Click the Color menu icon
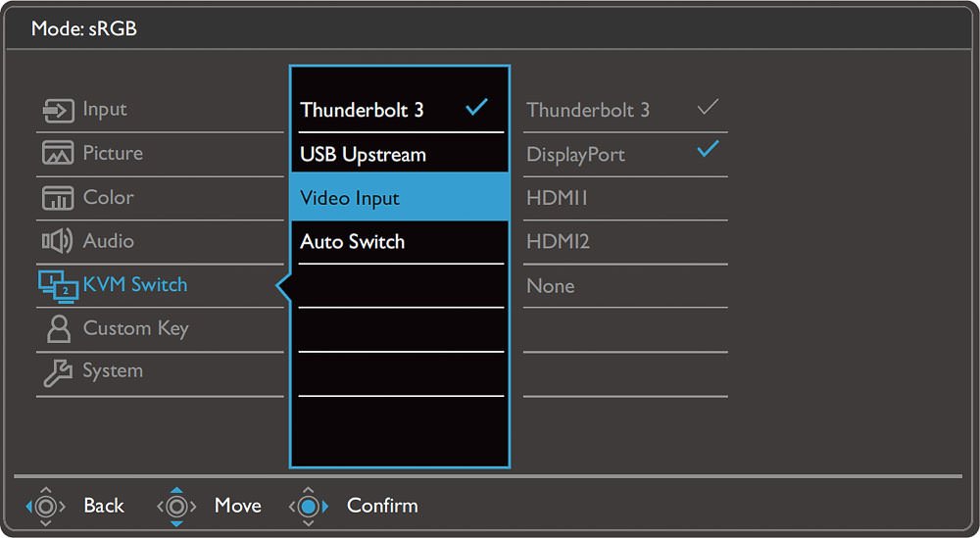 [58, 197]
